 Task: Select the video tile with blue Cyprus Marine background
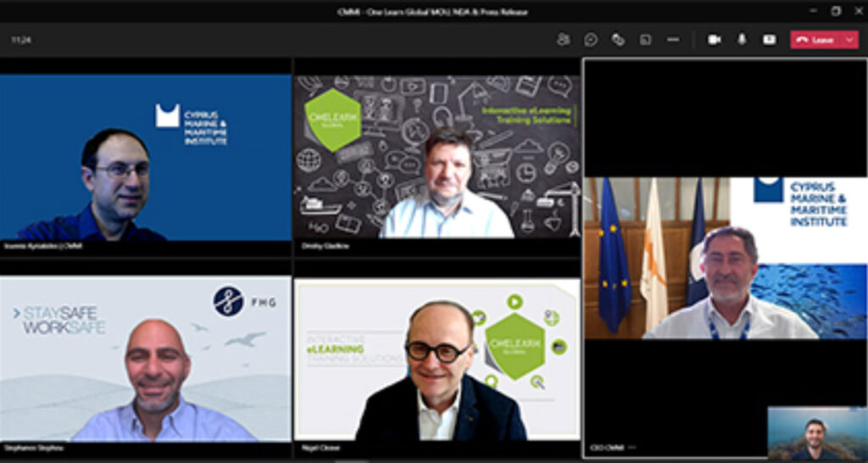click(x=146, y=157)
